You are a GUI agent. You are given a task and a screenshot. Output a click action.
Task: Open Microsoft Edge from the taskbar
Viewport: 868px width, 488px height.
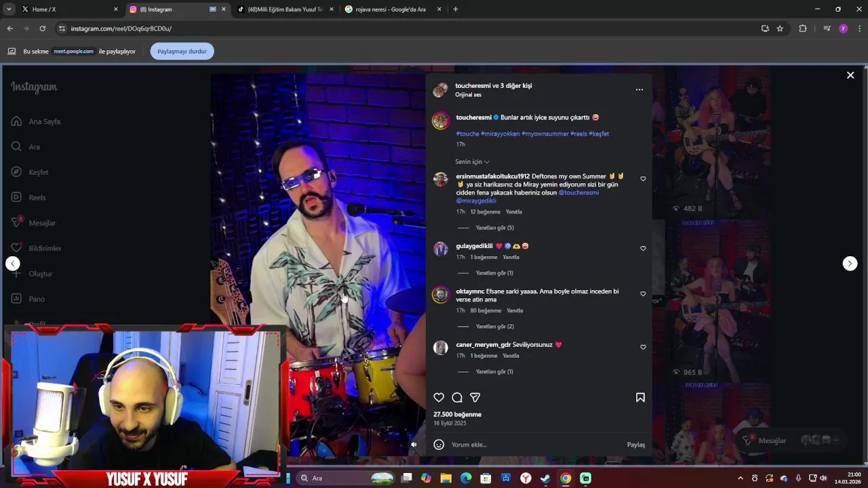(466, 479)
